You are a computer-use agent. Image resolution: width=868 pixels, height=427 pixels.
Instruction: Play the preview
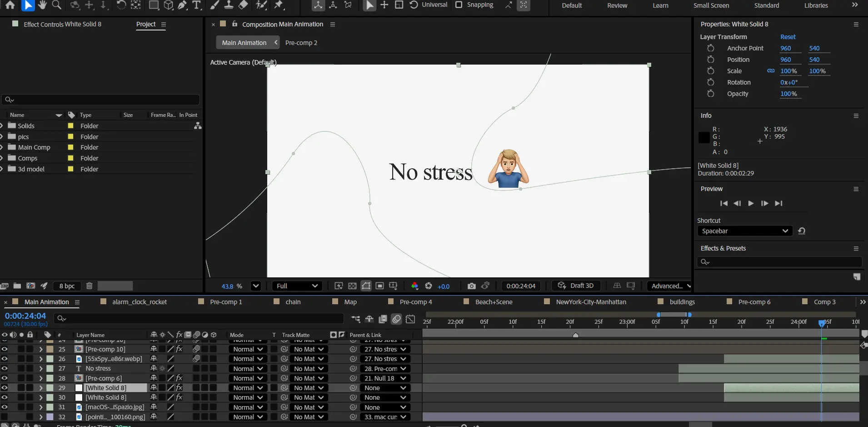751,203
